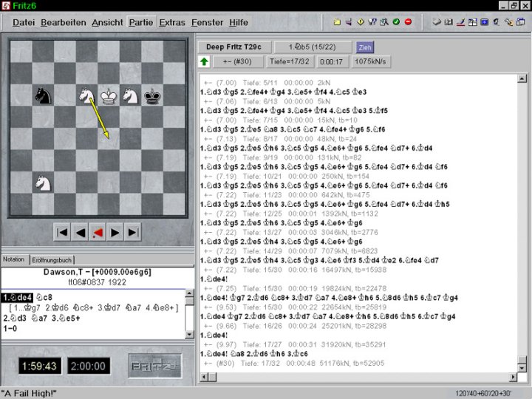This screenshot has height=399, width=532.
Task: Click the Tiefe: 17/32 mate #30 line
Action: click(x=294, y=363)
